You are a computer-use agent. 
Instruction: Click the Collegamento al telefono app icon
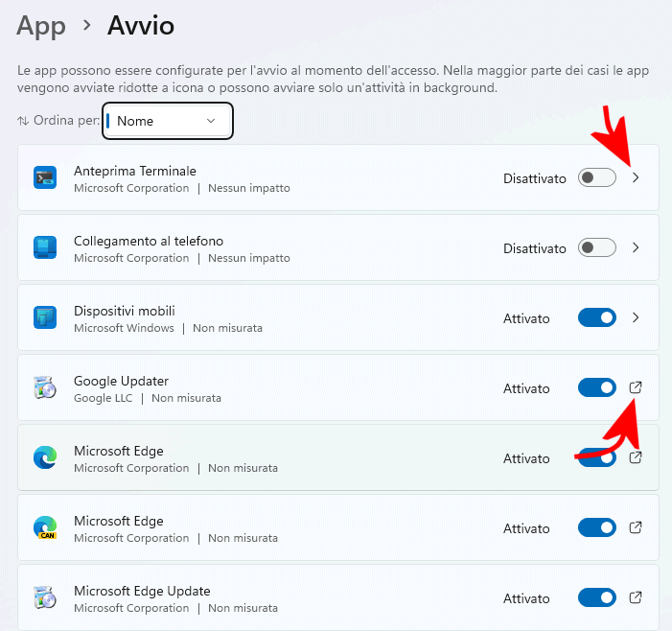point(45,247)
